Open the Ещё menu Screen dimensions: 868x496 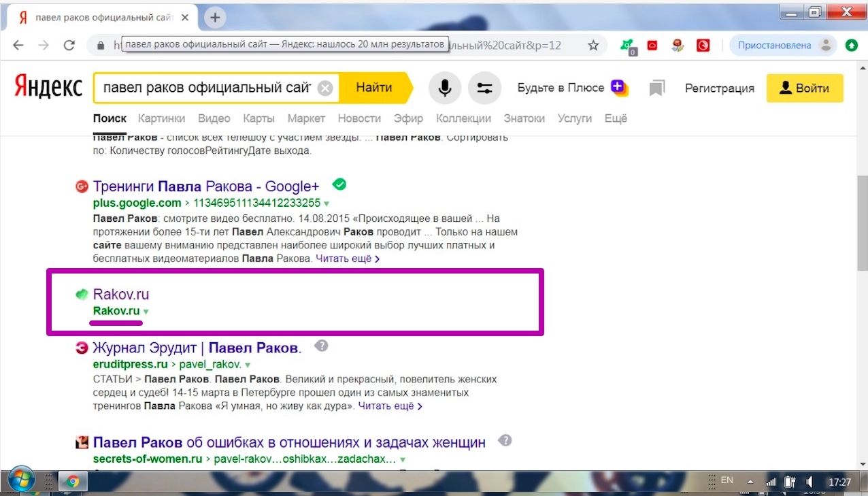(x=616, y=118)
